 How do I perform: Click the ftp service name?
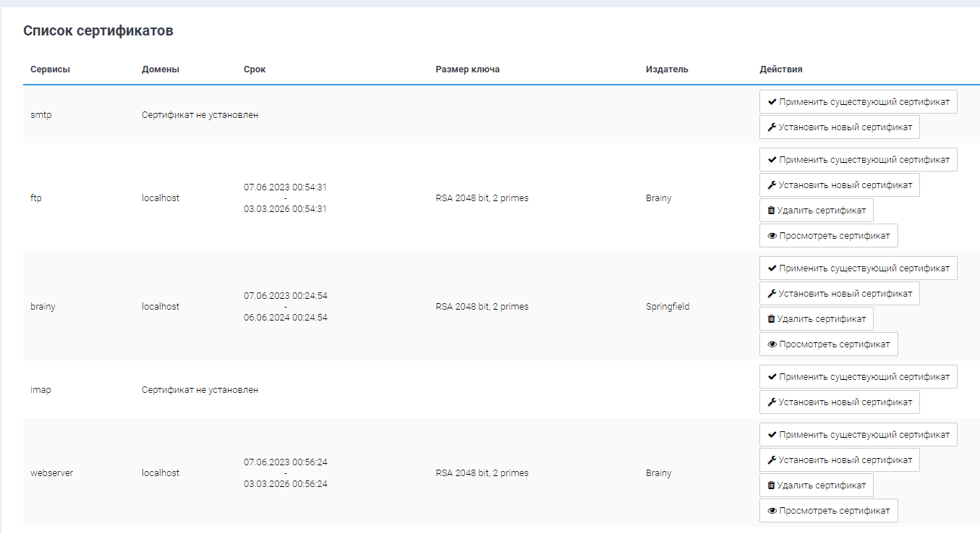pyautogui.click(x=36, y=198)
